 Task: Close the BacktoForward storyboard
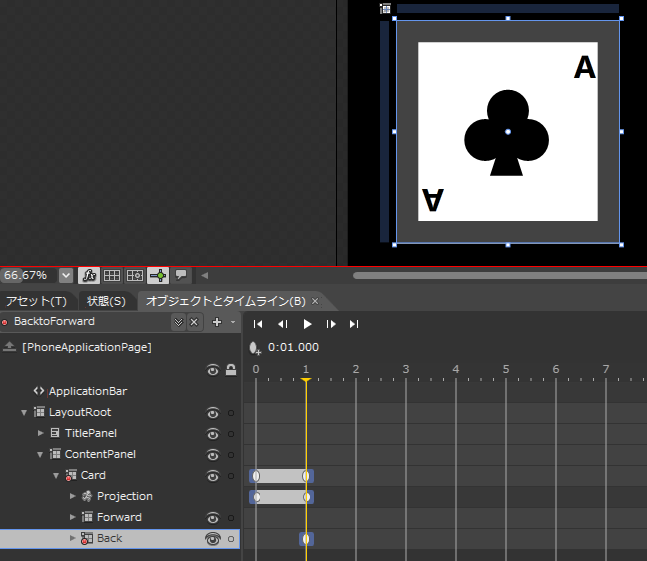click(194, 322)
